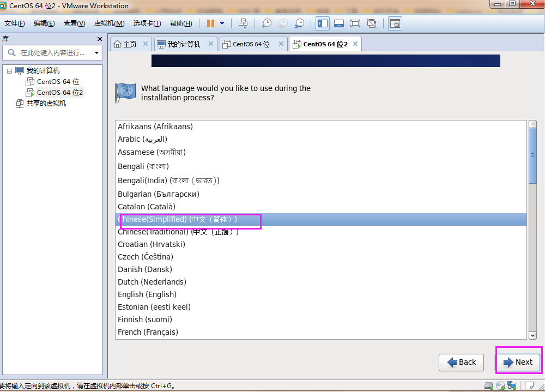Close the CentOS 64 位 tab
The height and width of the screenshot is (392, 545).
coord(281,44)
